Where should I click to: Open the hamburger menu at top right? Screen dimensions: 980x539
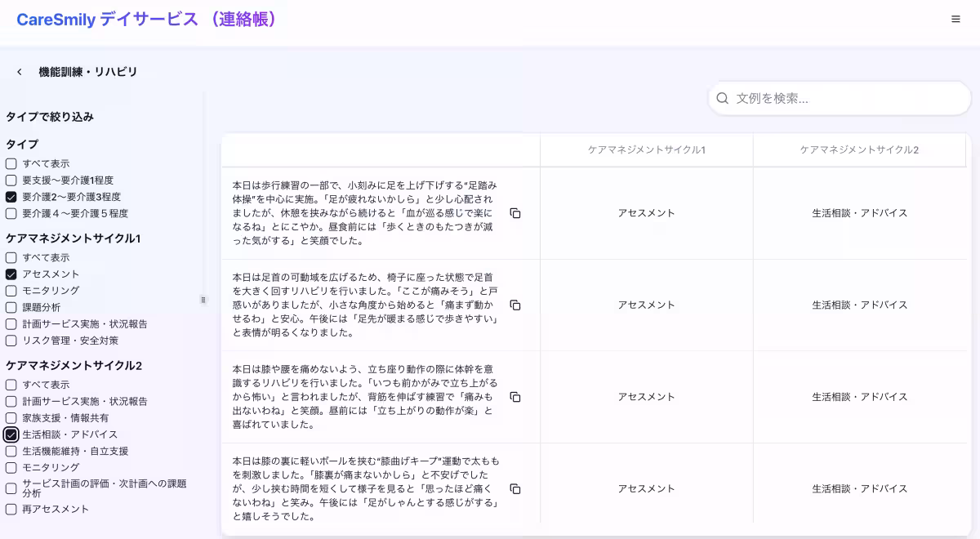tap(954, 19)
